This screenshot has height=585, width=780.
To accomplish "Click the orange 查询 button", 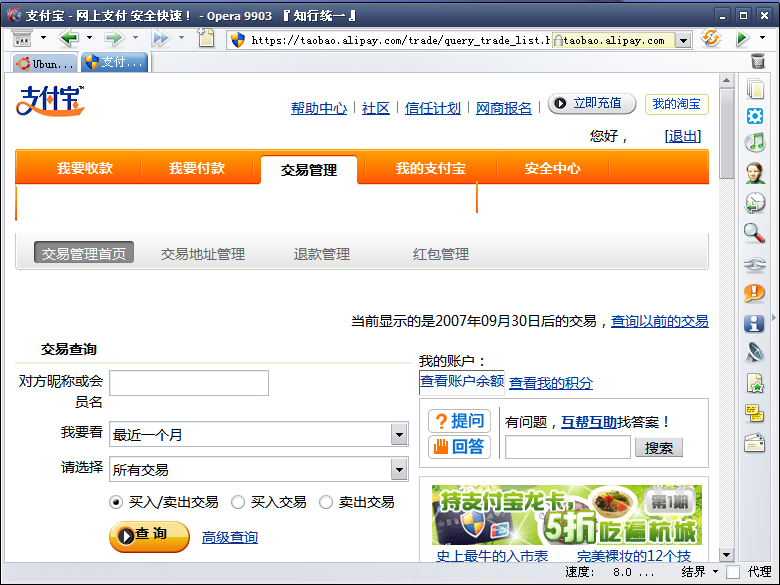I will click(x=149, y=536).
